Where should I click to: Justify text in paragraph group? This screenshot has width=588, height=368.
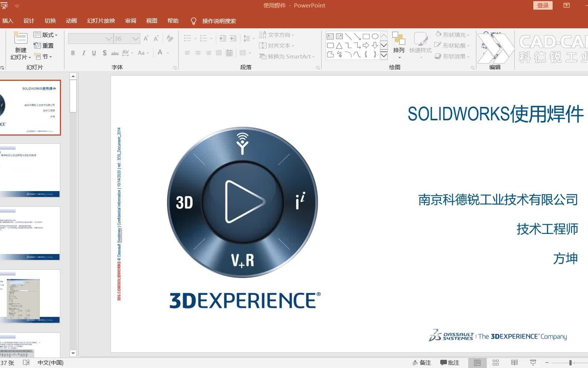click(x=219, y=53)
